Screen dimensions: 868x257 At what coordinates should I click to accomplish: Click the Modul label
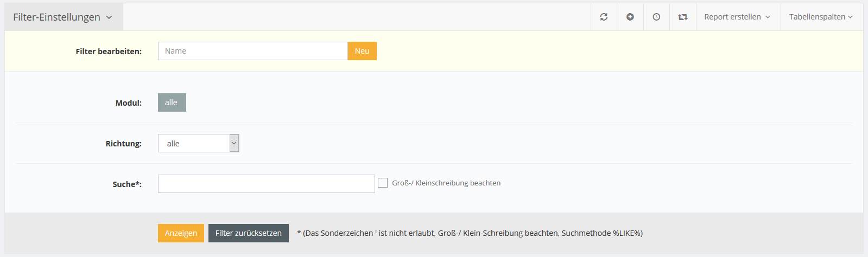coord(128,103)
